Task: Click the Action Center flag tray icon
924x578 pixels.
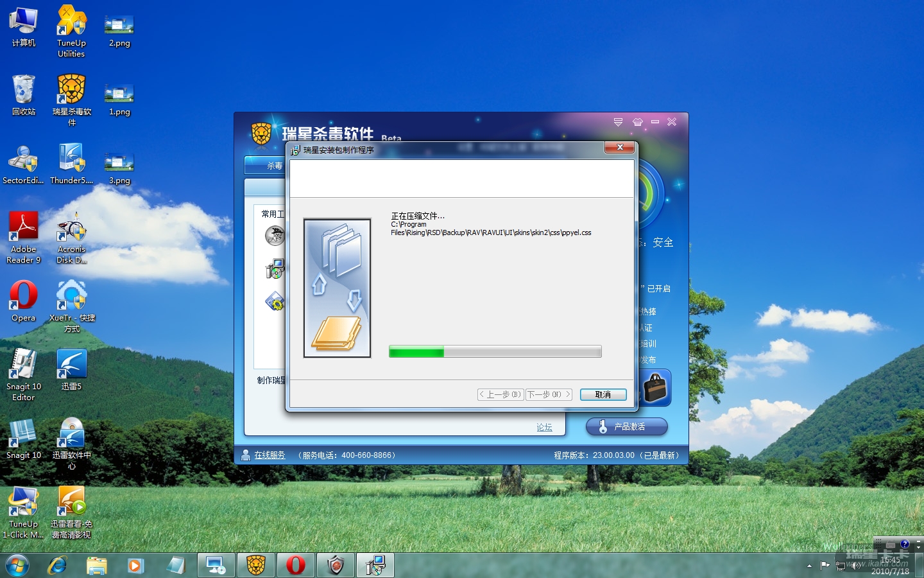Action: pos(825,566)
